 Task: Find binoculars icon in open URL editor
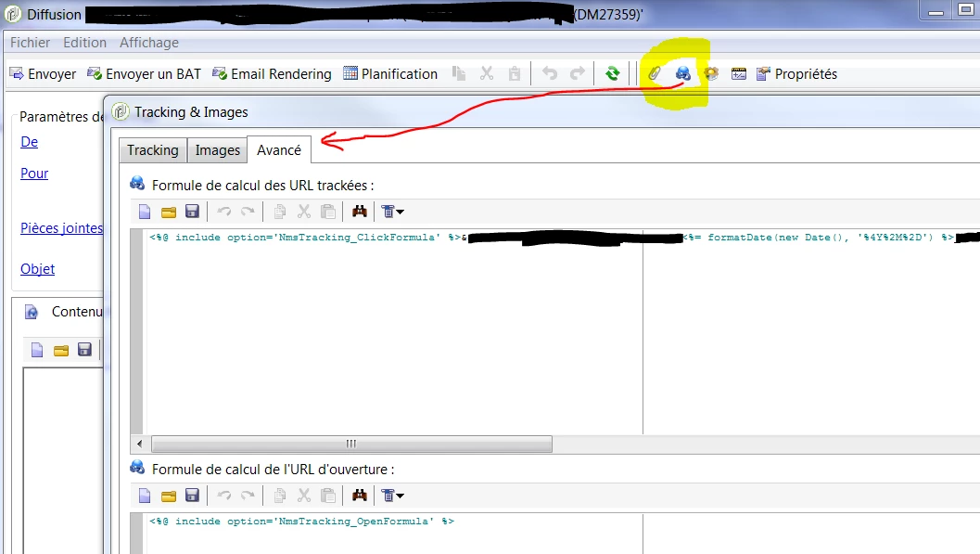[x=360, y=496]
